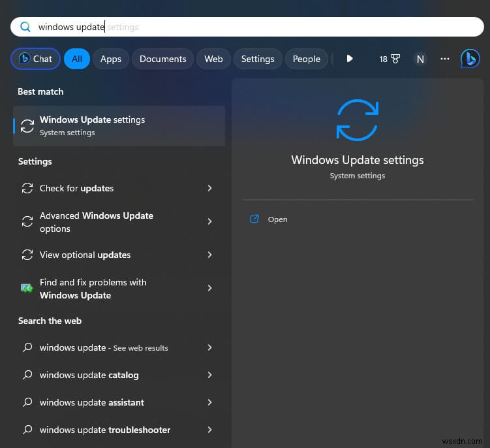
Task: Open the N account avatar
Action: coord(420,59)
